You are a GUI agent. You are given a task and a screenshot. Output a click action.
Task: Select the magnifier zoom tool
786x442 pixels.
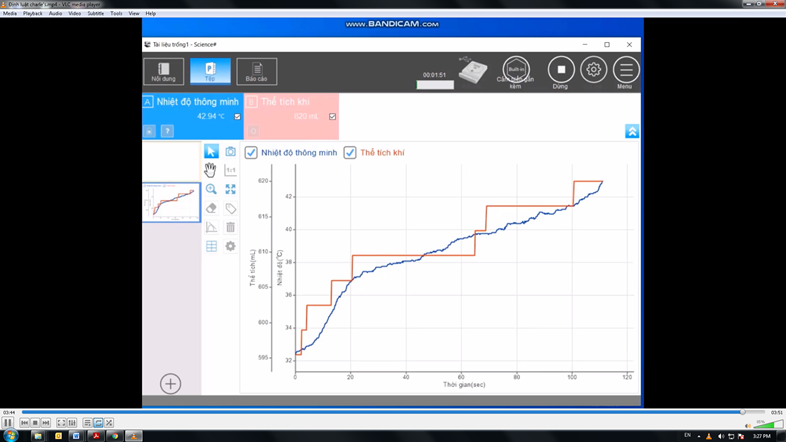pos(211,189)
